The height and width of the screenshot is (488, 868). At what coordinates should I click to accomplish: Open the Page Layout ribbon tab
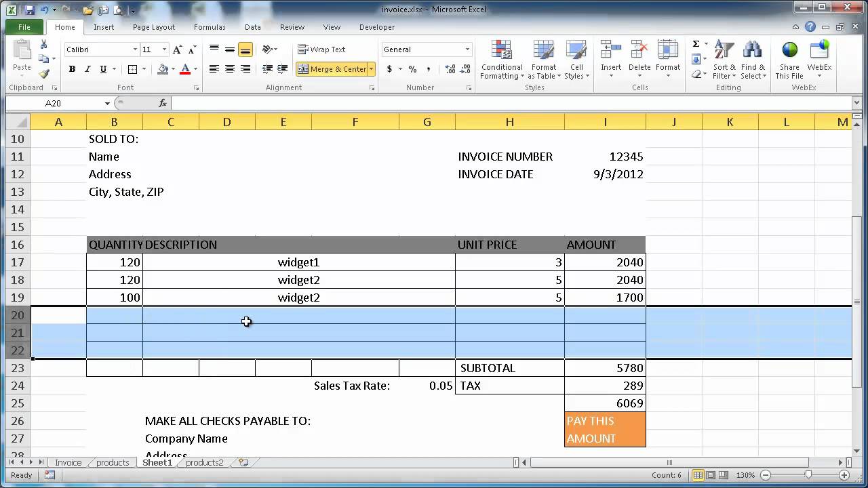(x=154, y=27)
